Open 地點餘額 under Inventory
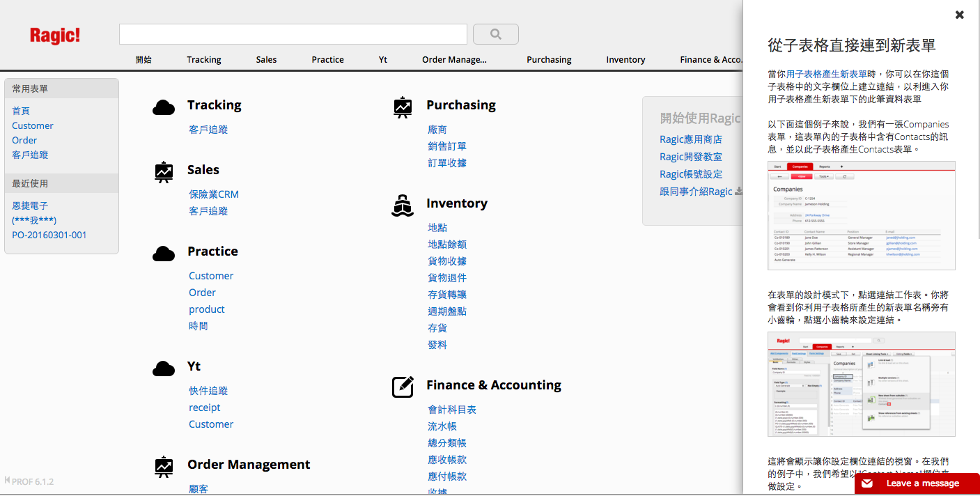The width and height of the screenshot is (980, 496). (x=447, y=245)
